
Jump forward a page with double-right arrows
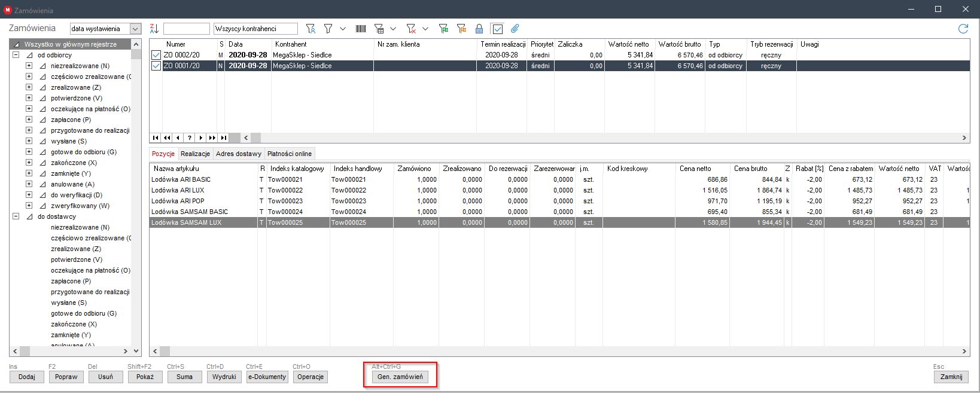(212, 138)
